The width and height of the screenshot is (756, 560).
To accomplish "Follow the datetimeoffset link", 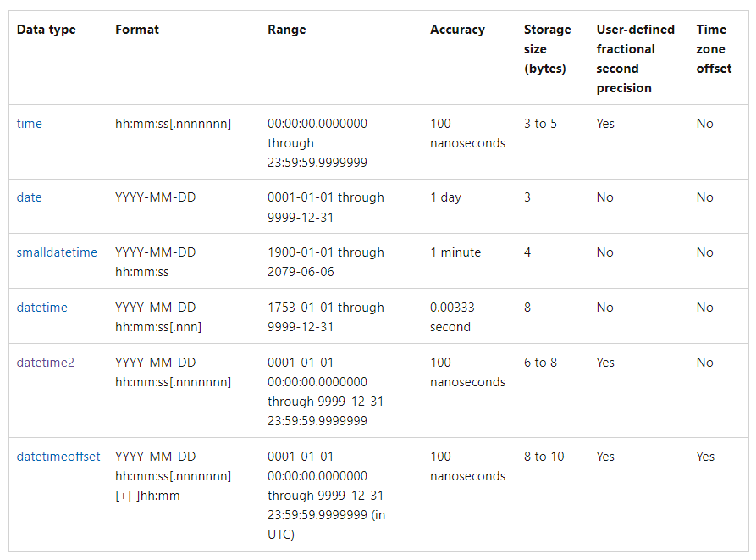I will click(x=58, y=457).
